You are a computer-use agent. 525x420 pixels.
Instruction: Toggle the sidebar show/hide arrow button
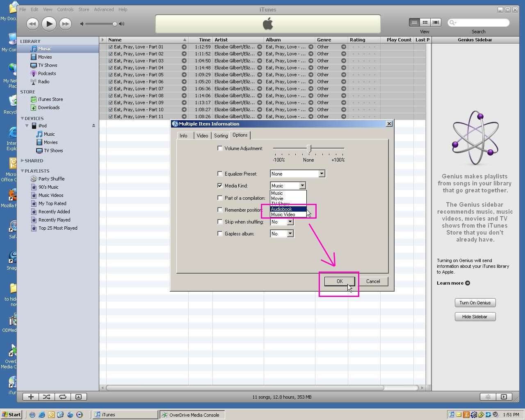tap(504, 397)
